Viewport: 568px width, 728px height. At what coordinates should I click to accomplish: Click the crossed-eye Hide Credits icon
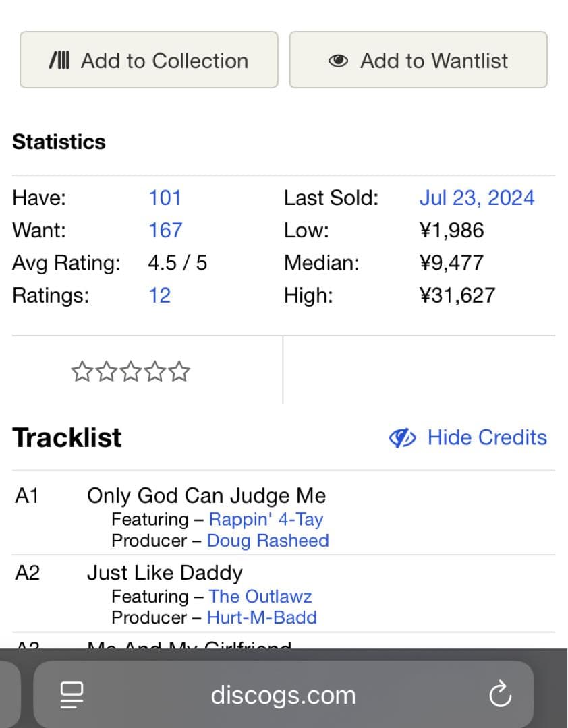coord(403,438)
